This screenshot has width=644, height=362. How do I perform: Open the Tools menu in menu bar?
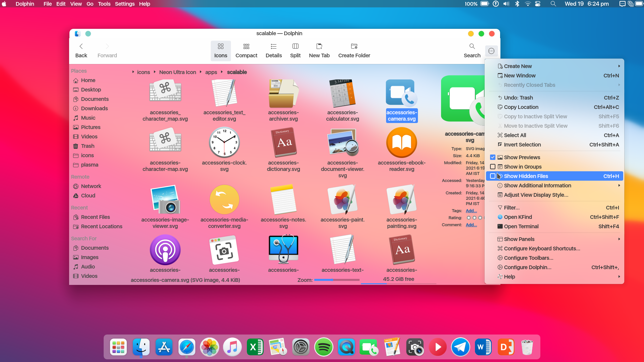click(x=104, y=4)
